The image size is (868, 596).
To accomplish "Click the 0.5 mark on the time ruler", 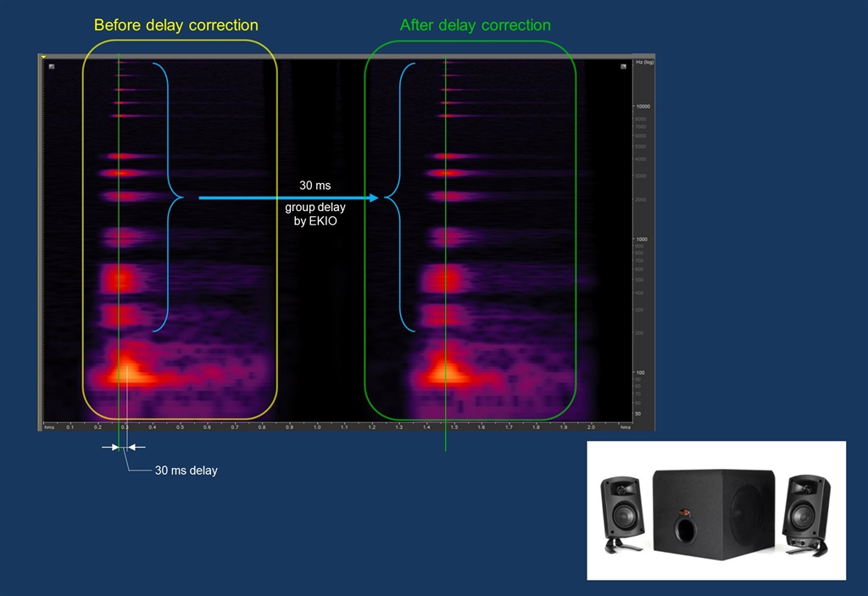I will point(180,427).
